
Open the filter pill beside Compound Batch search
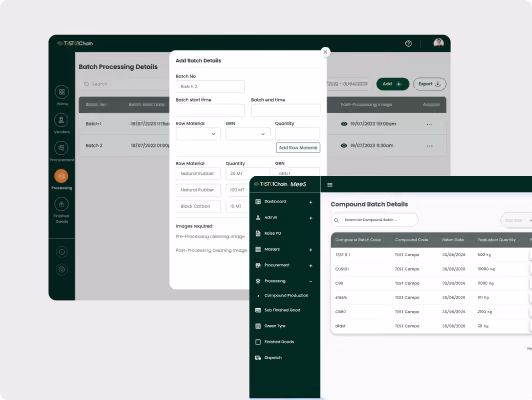tap(516, 220)
